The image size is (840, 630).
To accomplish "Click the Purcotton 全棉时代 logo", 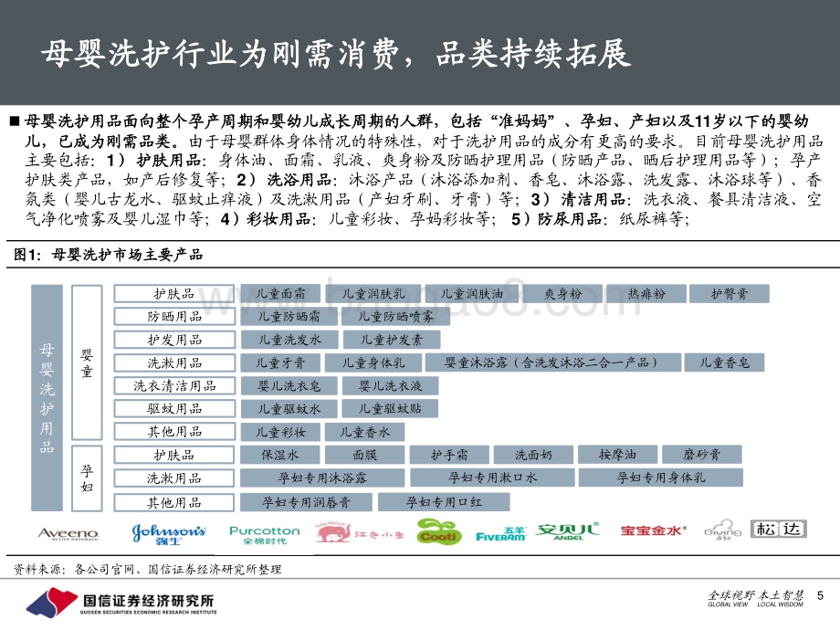I will 264,534.
